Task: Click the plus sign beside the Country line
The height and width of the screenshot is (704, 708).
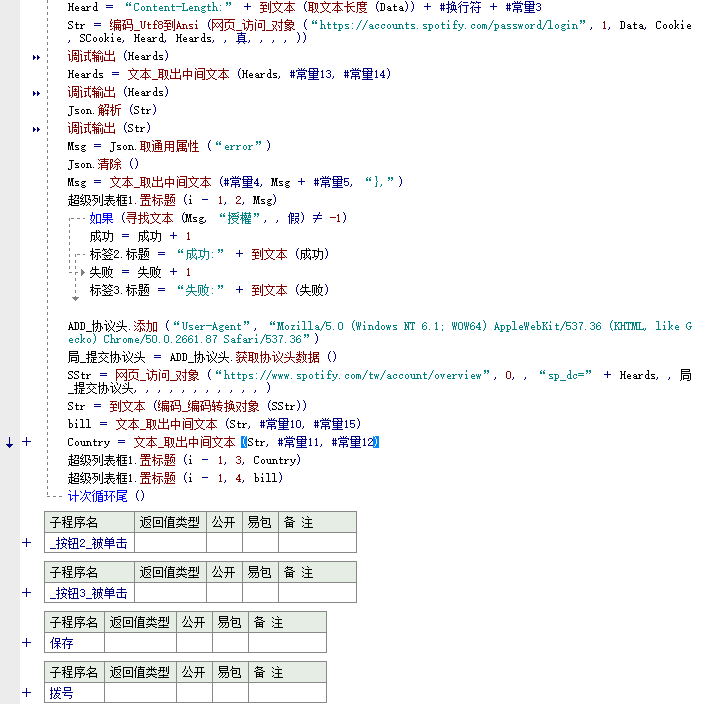Action: pyautogui.click(x=27, y=442)
